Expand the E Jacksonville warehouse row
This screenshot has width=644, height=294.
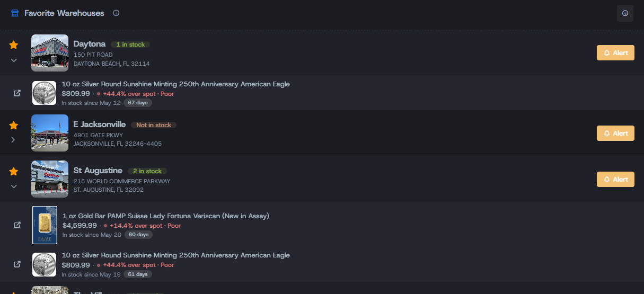tap(14, 140)
